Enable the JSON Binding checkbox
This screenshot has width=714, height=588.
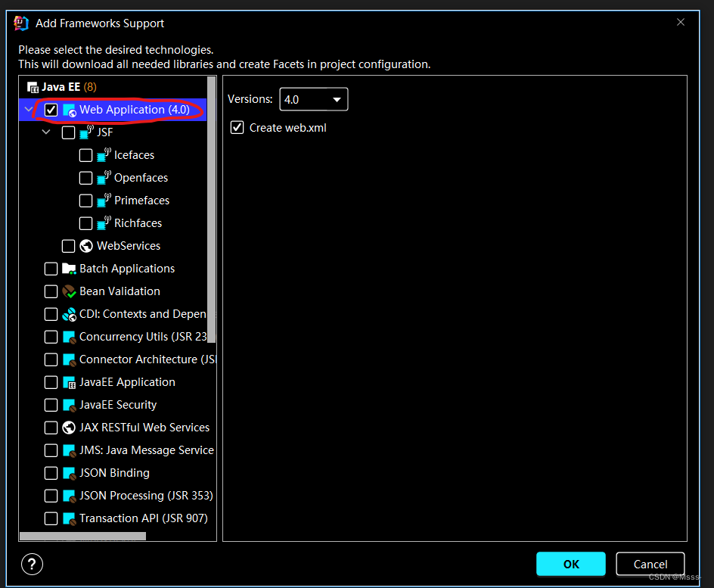[51, 473]
